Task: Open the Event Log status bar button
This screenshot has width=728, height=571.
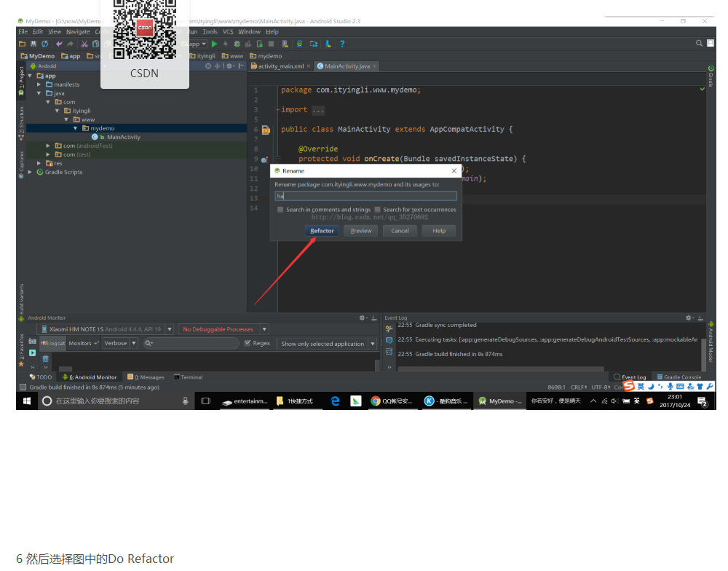Action: (630, 377)
